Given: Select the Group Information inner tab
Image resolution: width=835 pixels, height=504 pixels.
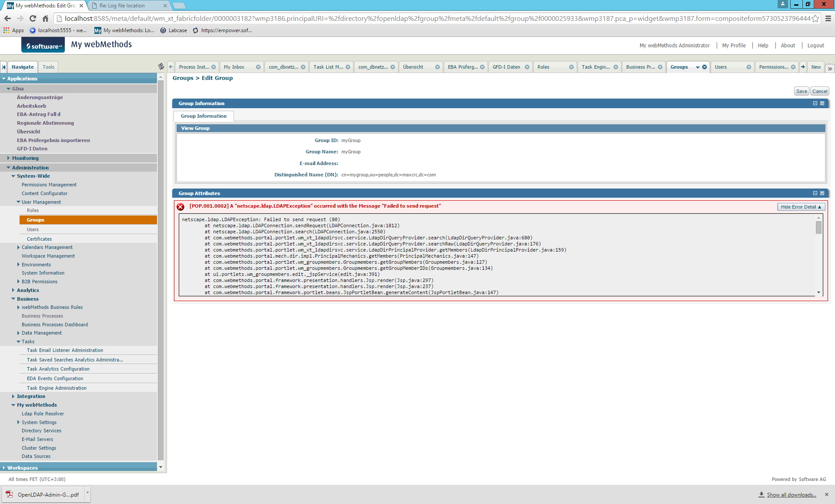Looking at the screenshot, I should point(204,116).
